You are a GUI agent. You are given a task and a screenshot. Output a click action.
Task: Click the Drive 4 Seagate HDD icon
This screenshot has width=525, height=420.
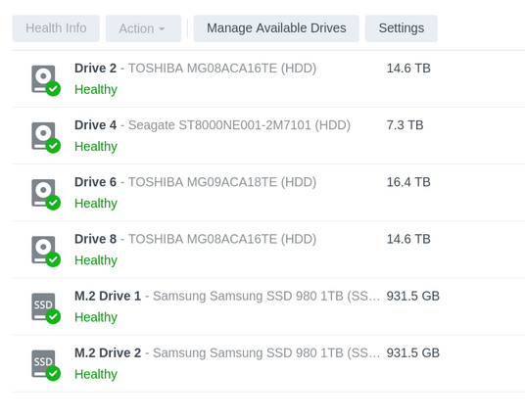pyautogui.click(x=43, y=136)
